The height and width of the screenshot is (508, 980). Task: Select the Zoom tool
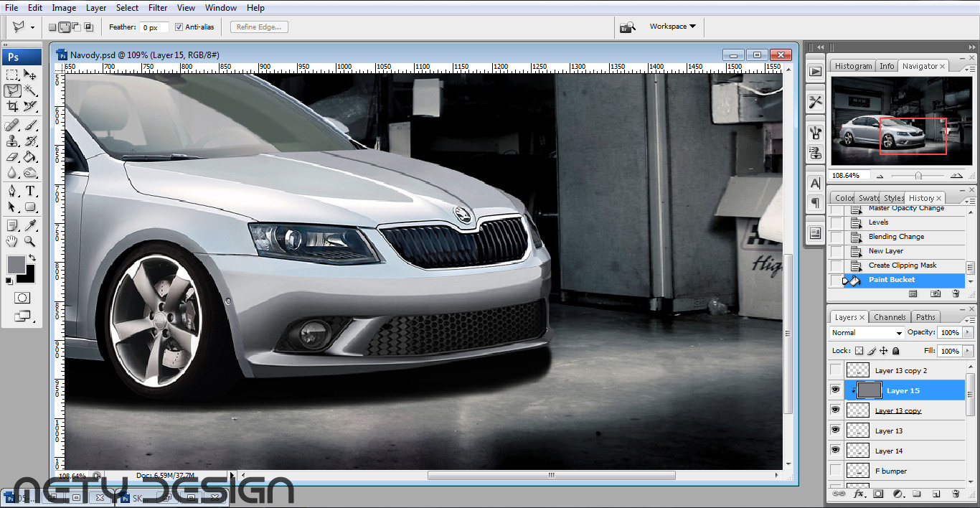tap(30, 242)
